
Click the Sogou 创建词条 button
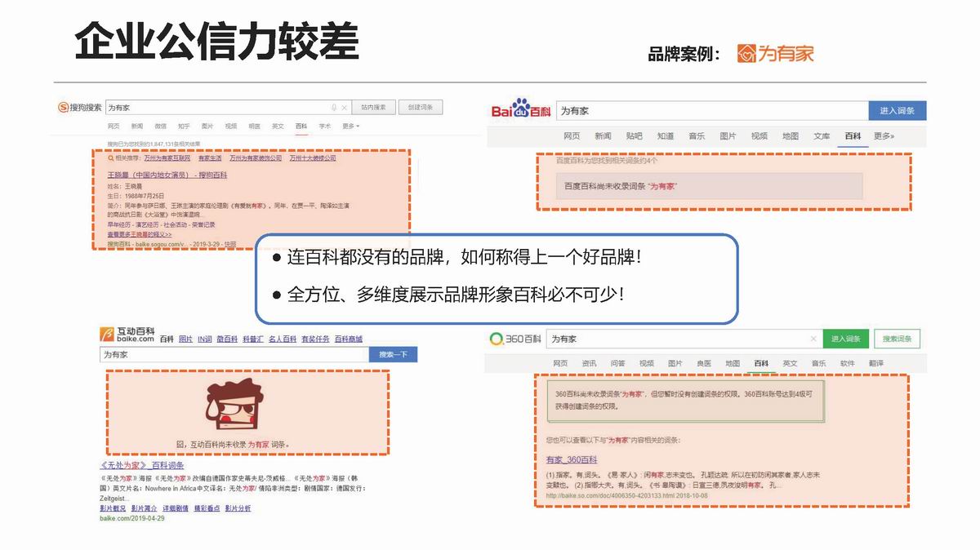[421, 108]
